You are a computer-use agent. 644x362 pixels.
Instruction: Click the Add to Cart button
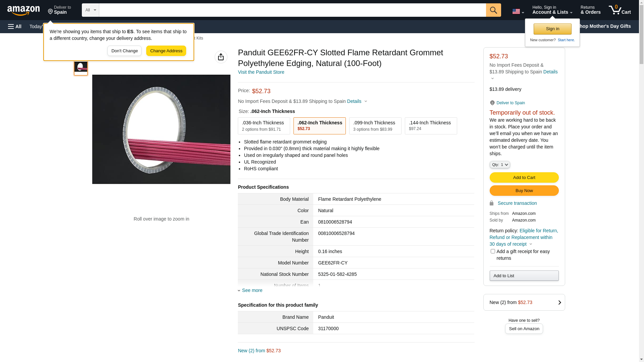524,177
